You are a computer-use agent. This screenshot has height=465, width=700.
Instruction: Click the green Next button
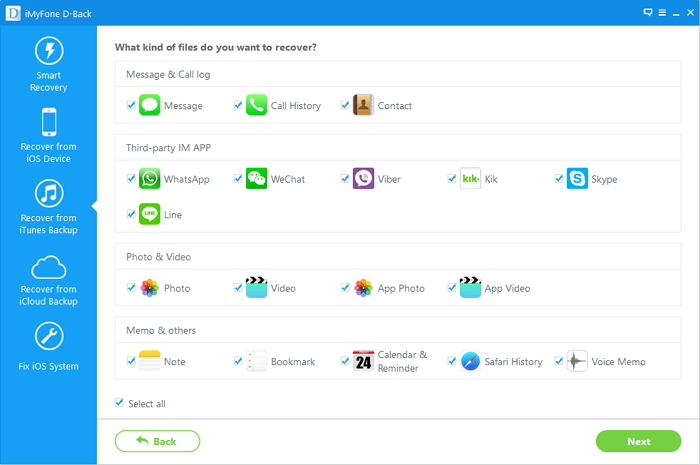638,441
